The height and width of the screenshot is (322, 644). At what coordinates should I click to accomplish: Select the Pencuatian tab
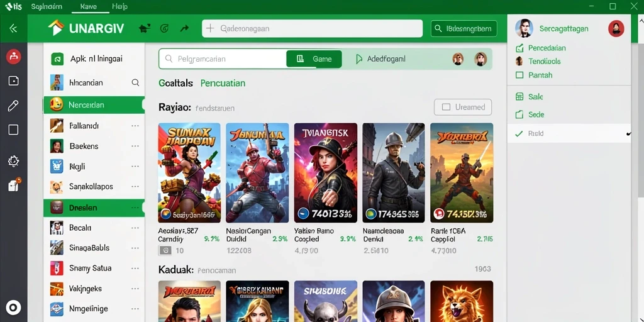coord(223,83)
